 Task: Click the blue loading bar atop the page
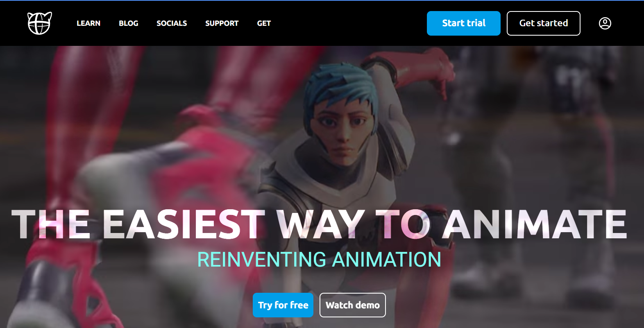(x=322, y=0)
